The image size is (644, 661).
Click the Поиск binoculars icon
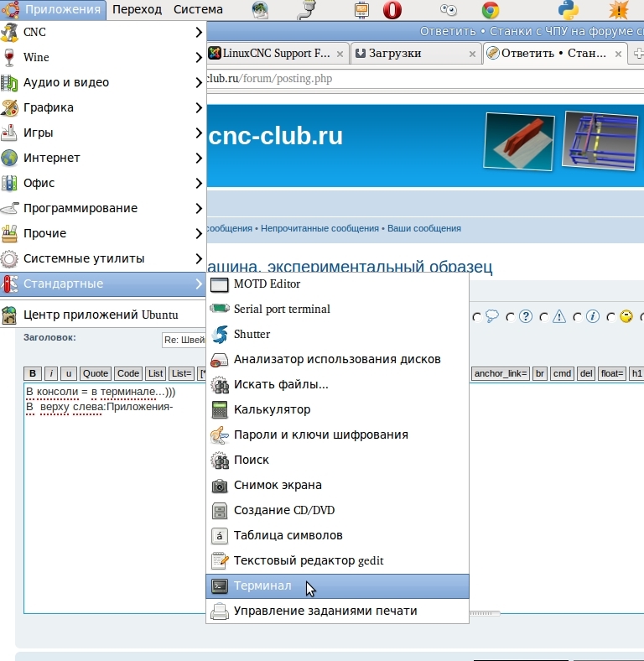220,460
